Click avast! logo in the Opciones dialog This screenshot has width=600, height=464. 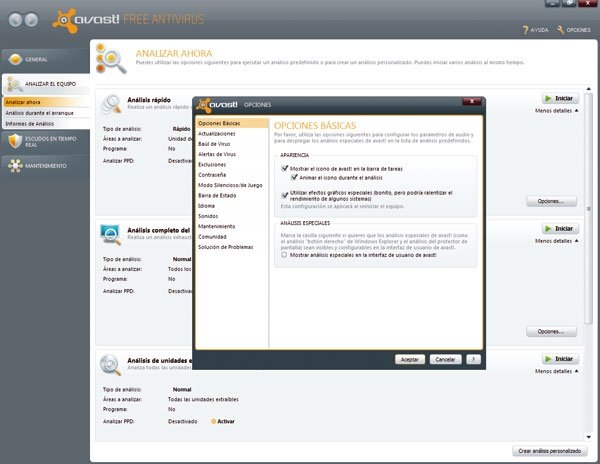tap(217, 104)
